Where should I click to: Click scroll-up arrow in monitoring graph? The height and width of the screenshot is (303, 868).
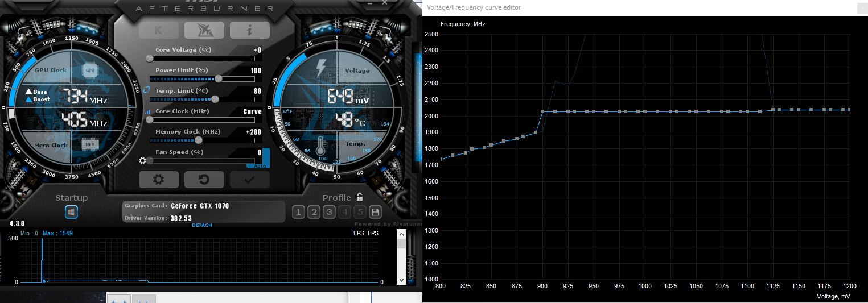point(402,234)
